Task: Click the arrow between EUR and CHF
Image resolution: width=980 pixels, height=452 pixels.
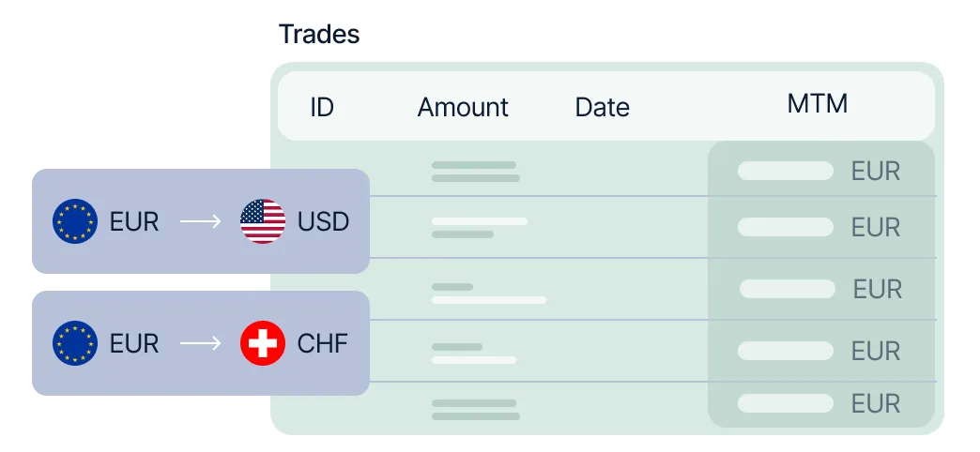Action: pos(201,342)
